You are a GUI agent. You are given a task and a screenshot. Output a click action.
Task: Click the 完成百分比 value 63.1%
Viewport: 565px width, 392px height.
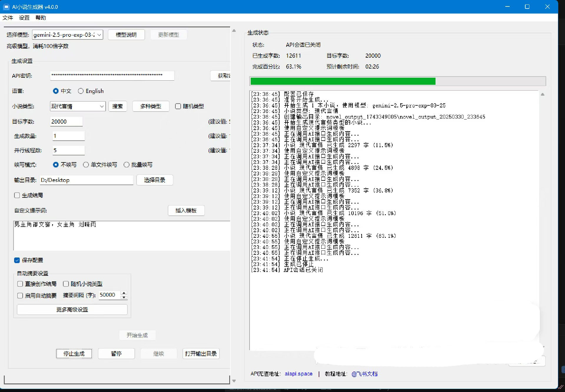pos(293,67)
